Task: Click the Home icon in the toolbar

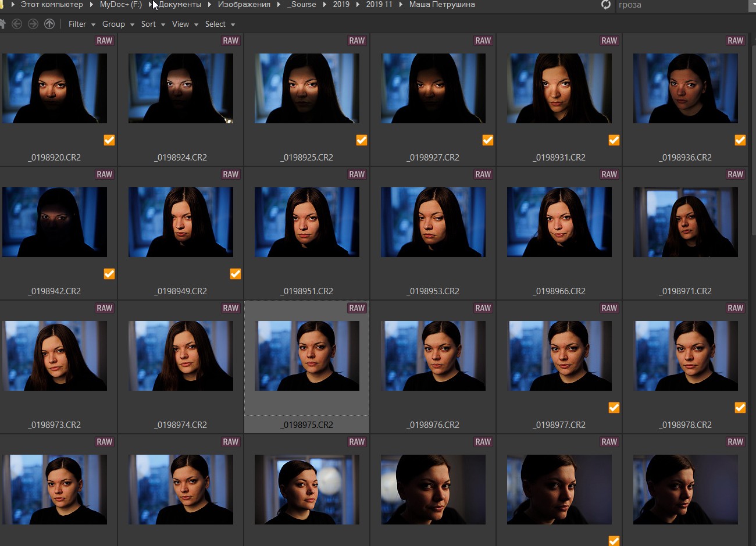Action: click(2, 24)
